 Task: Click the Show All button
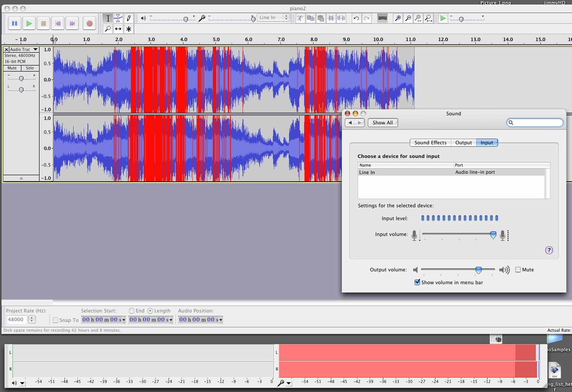(x=383, y=122)
